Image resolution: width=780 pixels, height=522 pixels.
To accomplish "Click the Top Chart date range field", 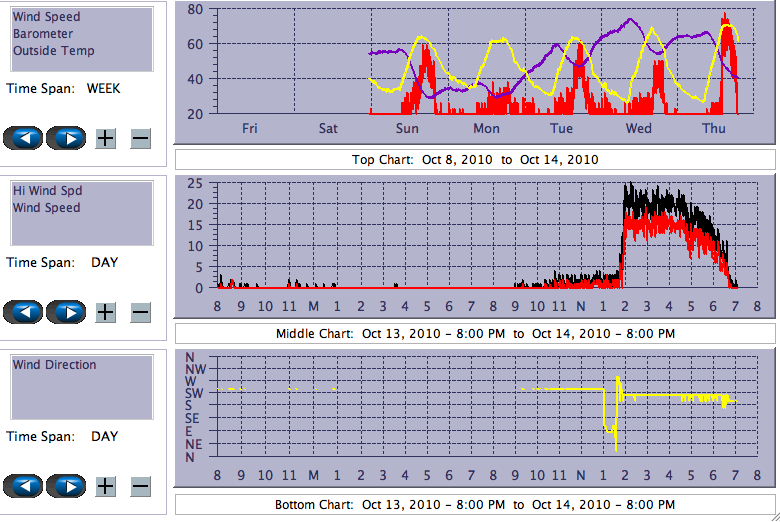I will [x=474, y=160].
